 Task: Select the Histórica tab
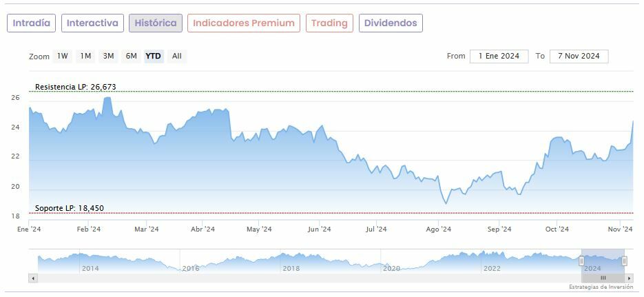click(156, 23)
